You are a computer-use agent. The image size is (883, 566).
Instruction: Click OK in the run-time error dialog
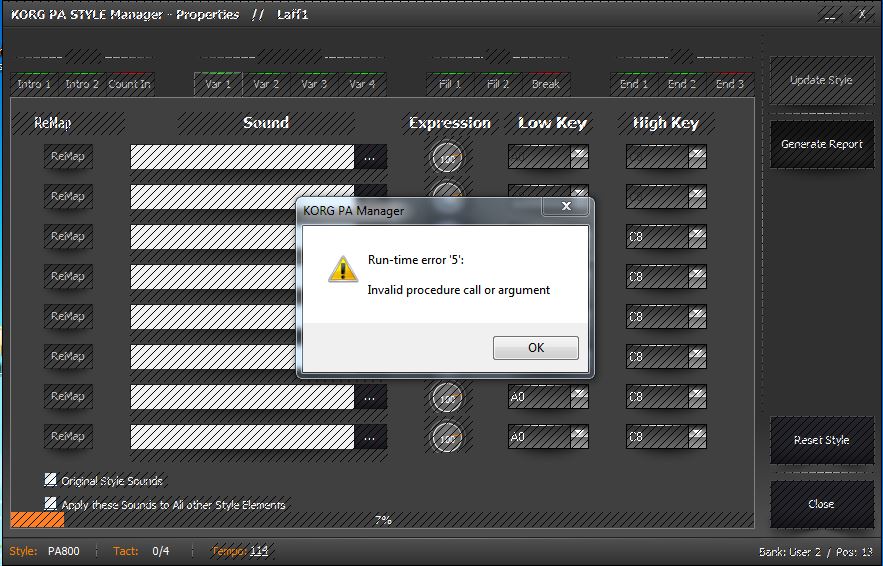pyautogui.click(x=536, y=347)
